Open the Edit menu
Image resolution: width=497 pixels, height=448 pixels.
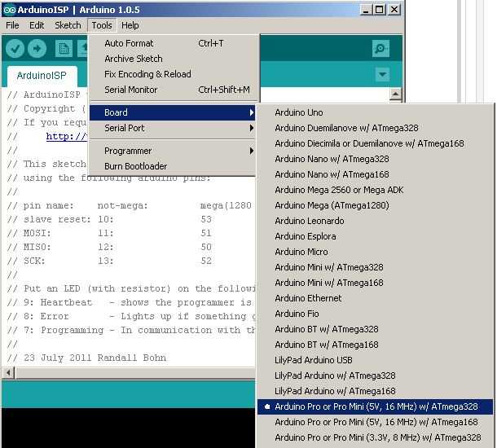(37, 25)
